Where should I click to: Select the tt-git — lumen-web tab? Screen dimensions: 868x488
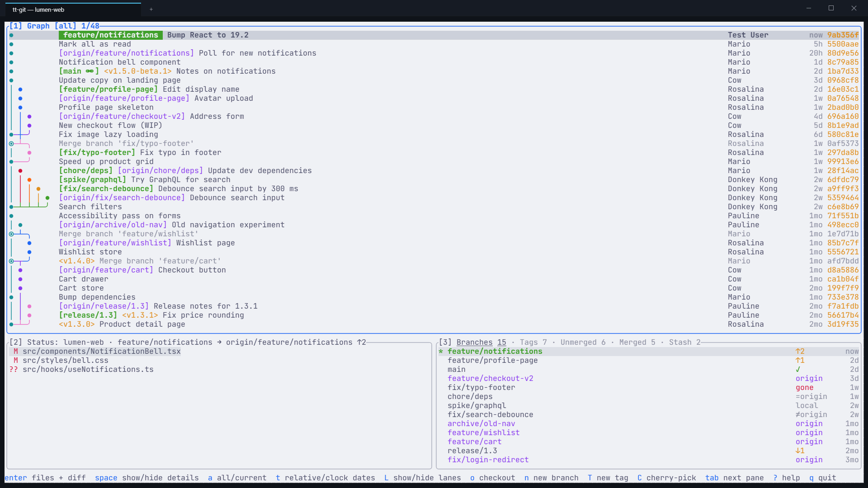pos(73,9)
